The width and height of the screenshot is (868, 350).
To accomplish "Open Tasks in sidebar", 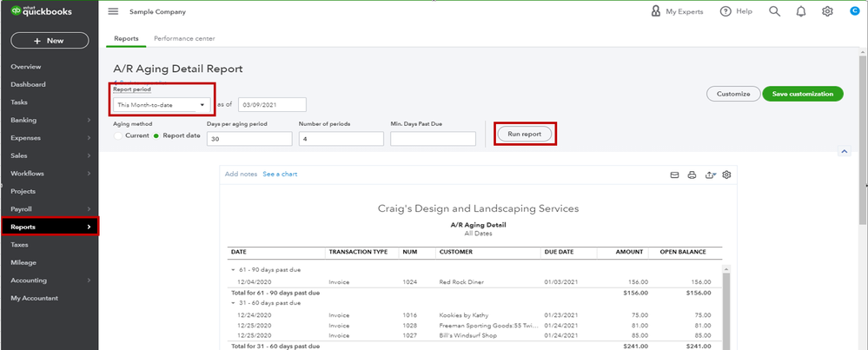I will point(19,102).
